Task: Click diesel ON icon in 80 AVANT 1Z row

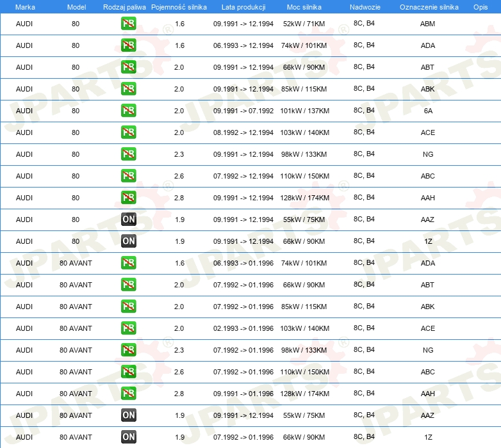Action: click(128, 437)
